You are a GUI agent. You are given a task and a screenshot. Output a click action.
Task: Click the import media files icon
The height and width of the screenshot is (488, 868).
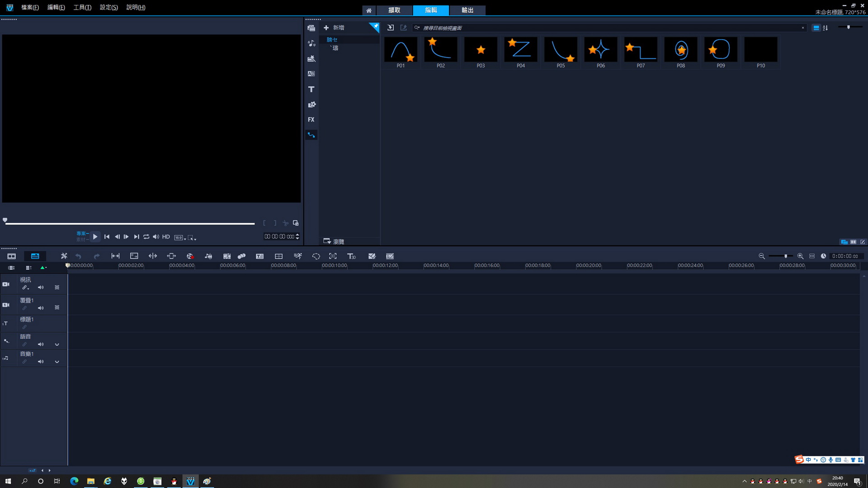pyautogui.click(x=391, y=28)
